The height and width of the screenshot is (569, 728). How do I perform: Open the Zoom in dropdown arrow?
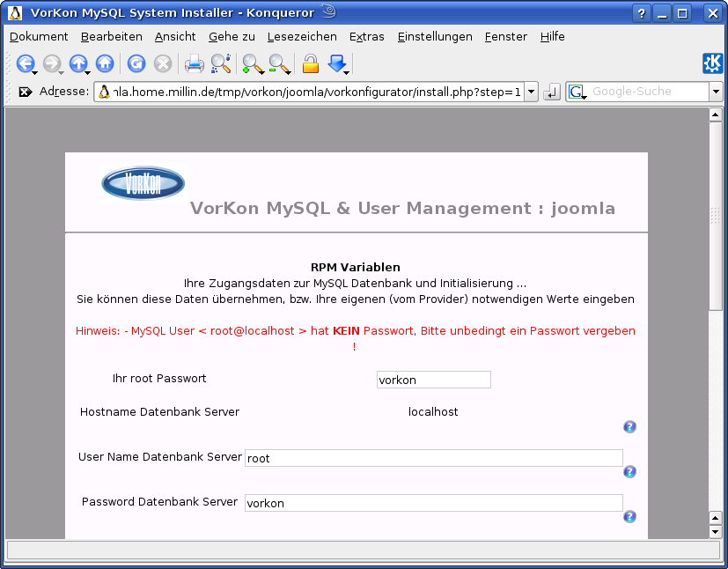tap(261, 72)
